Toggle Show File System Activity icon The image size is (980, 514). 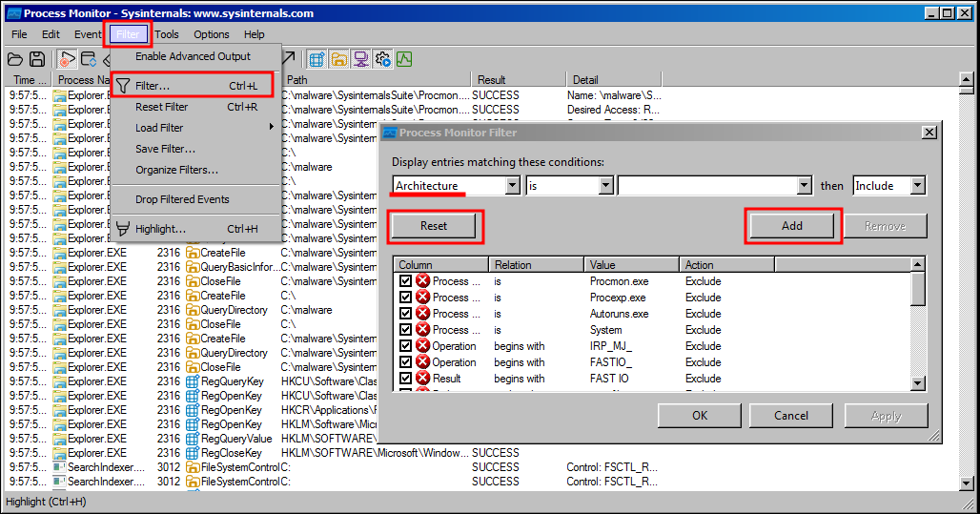pyautogui.click(x=338, y=59)
